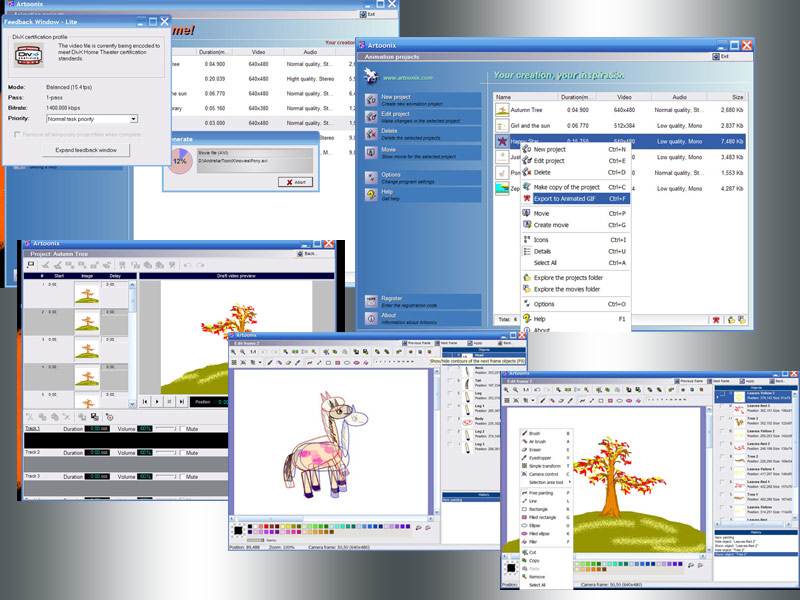The height and width of the screenshot is (600, 800).
Task: Mute Track 1 checkbox
Action: coord(182,429)
